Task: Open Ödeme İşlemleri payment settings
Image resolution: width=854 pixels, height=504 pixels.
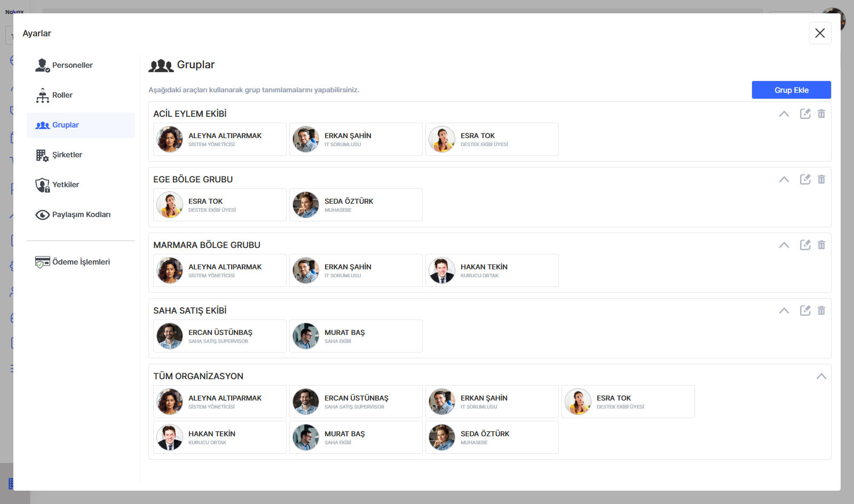Action: tap(81, 262)
